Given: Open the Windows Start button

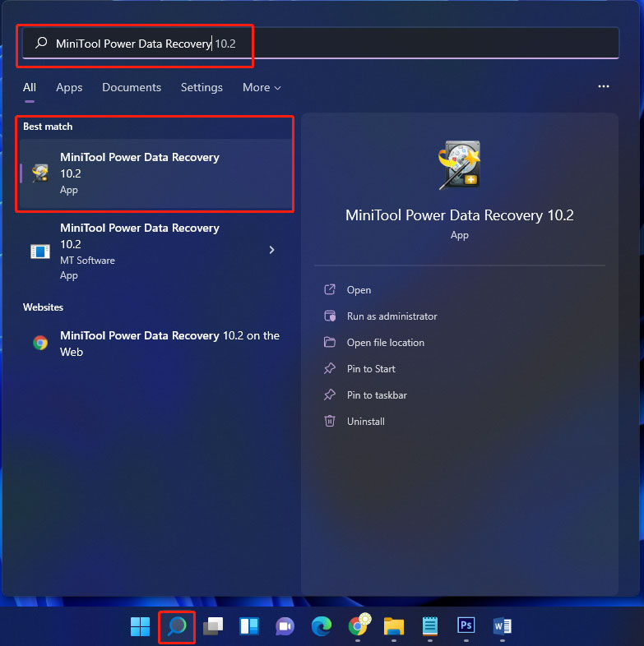Looking at the screenshot, I should [x=140, y=626].
